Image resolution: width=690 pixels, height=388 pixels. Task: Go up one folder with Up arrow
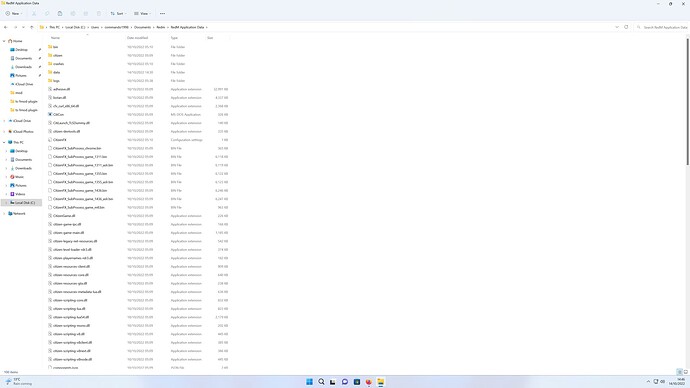pos(32,27)
